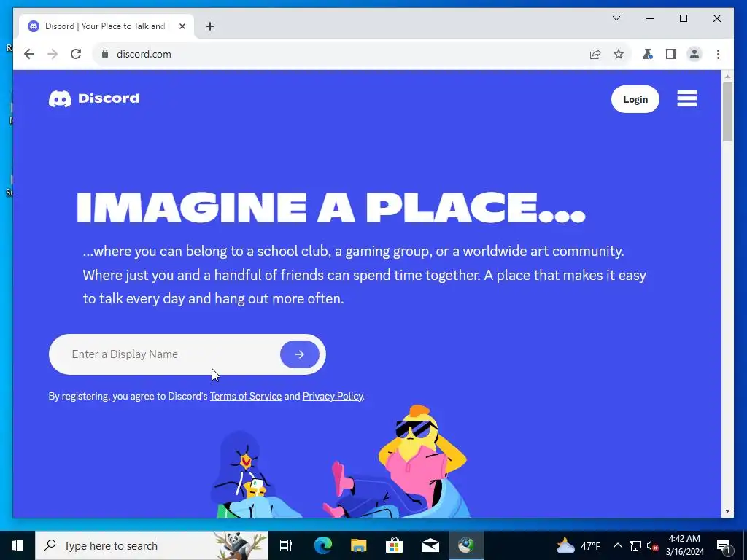Launch Microsoft Edge from the taskbar
Screen dimensions: 747x560
[x=322, y=545]
